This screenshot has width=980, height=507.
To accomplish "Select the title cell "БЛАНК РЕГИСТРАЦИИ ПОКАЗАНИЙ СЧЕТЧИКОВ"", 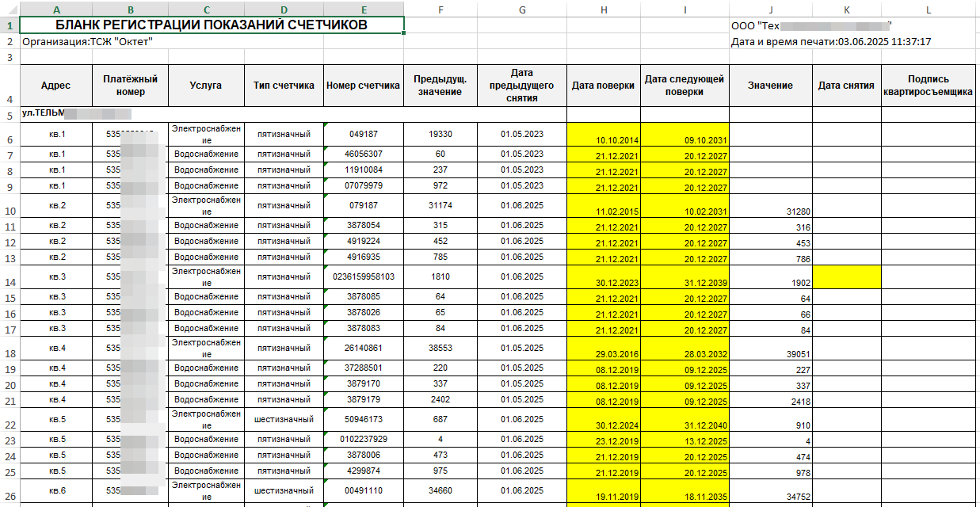I will [212, 25].
